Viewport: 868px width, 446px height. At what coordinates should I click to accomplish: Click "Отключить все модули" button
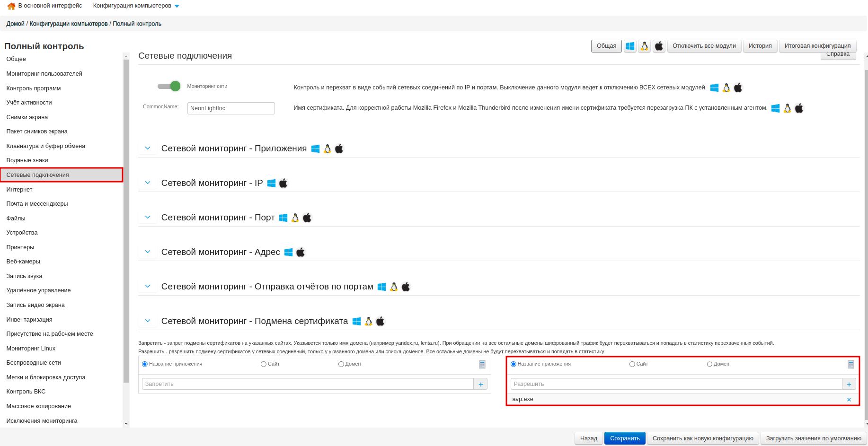[704, 46]
